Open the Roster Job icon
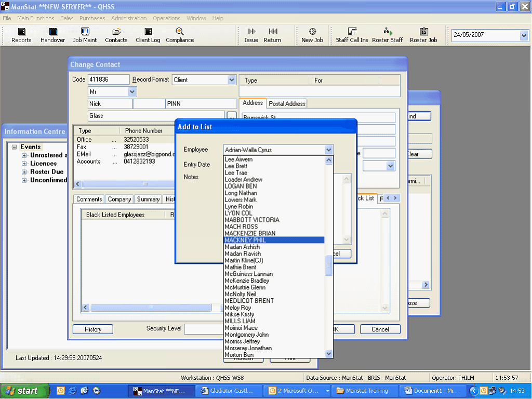This screenshot has height=399, width=532. tap(423, 35)
